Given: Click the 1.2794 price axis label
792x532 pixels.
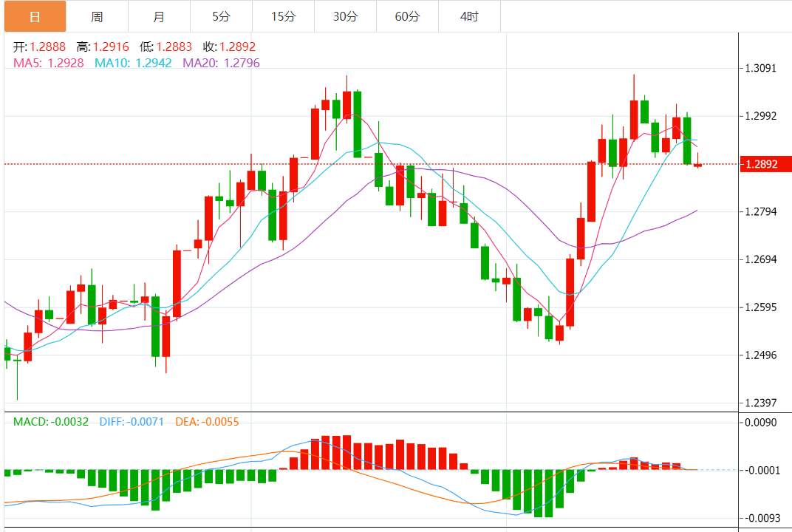Looking at the screenshot, I should pyautogui.click(x=761, y=211).
